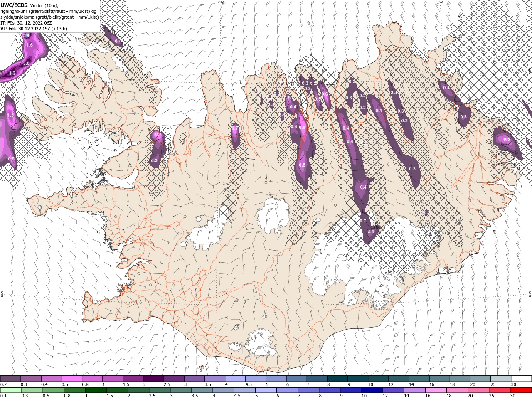This screenshot has height=399, width=532.
Task: Click the '30' label under the upper legend row
Action: click(514, 384)
